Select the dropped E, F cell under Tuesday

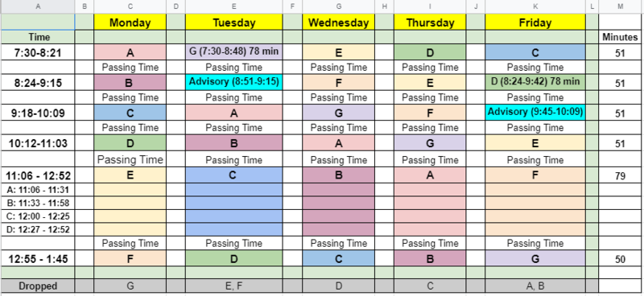pos(233,286)
